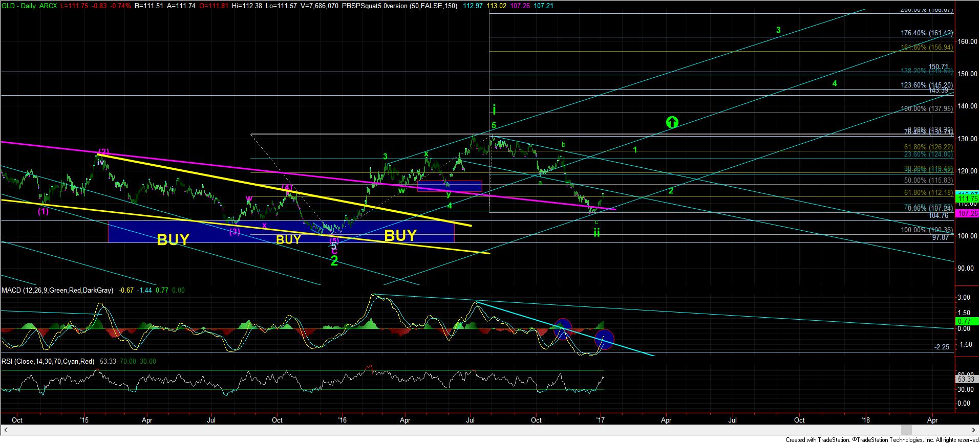Select the 61.80% (126.22) Fibonacci label
This screenshot has height=443, width=980.
coord(929,146)
